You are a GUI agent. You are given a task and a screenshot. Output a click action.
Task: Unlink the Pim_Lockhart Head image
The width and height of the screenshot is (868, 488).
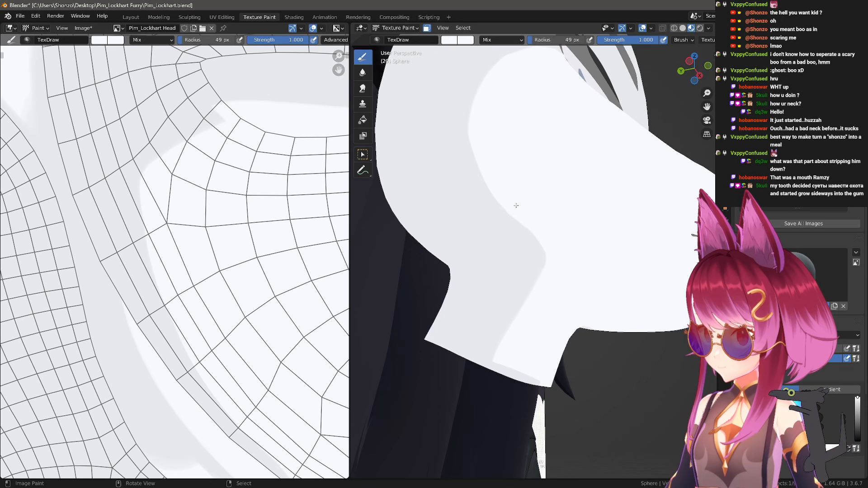point(212,28)
